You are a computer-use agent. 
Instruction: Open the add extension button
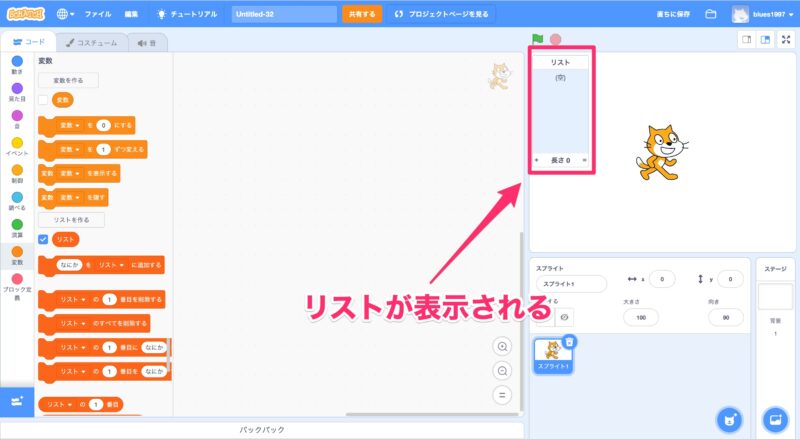(x=17, y=401)
